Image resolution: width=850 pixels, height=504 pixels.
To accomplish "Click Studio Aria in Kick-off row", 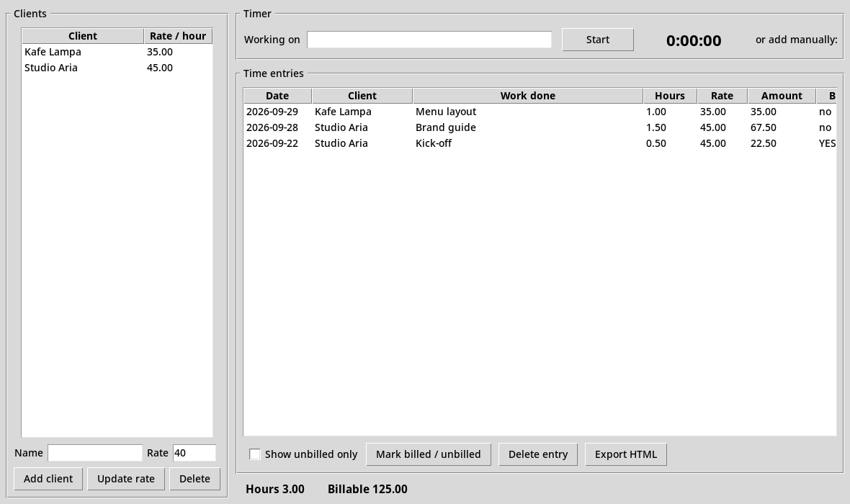I will pos(341,143).
